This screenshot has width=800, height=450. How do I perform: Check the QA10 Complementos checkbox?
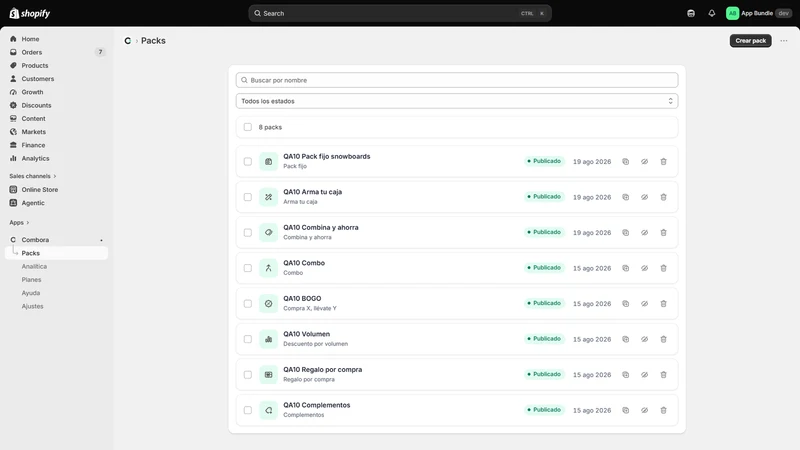click(247, 410)
